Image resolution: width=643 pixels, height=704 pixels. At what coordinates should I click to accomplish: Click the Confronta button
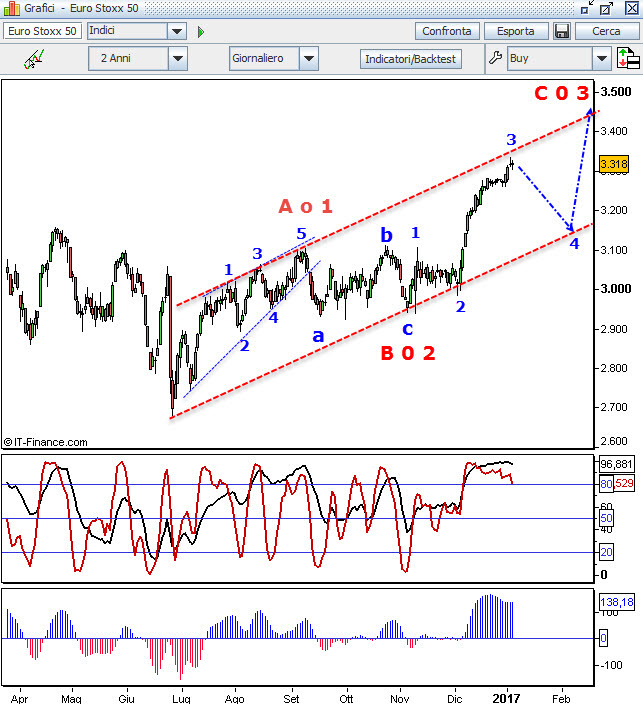(x=447, y=31)
